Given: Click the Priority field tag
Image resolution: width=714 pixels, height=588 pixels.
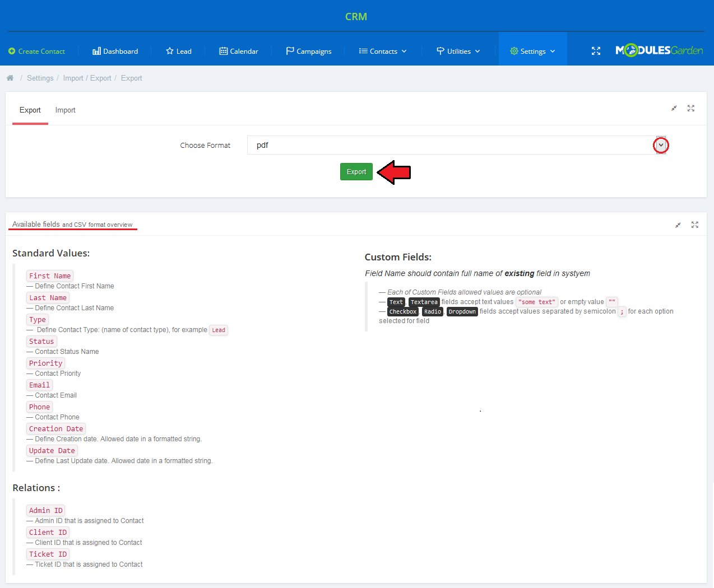Looking at the screenshot, I should (45, 363).
